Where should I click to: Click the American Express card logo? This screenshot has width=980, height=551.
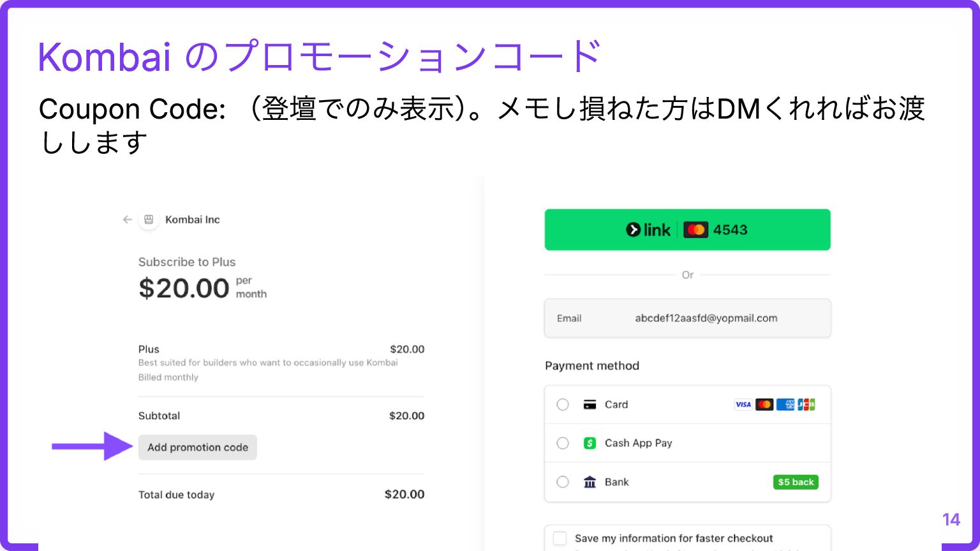[785, 404]
